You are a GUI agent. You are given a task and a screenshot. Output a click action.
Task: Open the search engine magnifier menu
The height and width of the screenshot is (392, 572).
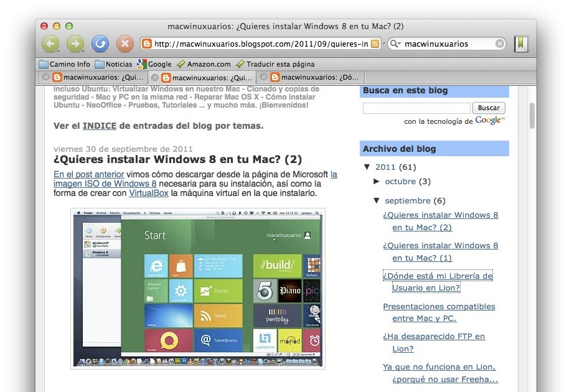[x=395, y=44]
